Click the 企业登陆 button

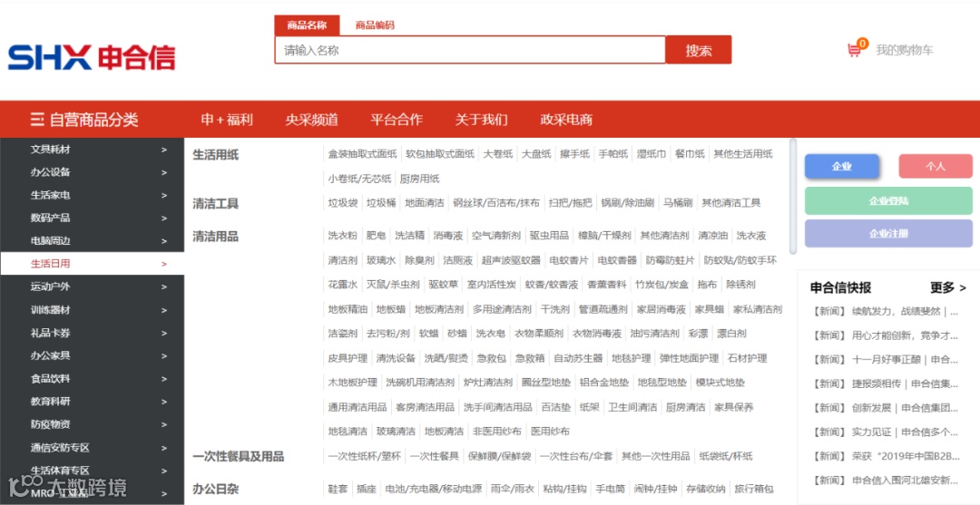[x=888, y=201]
